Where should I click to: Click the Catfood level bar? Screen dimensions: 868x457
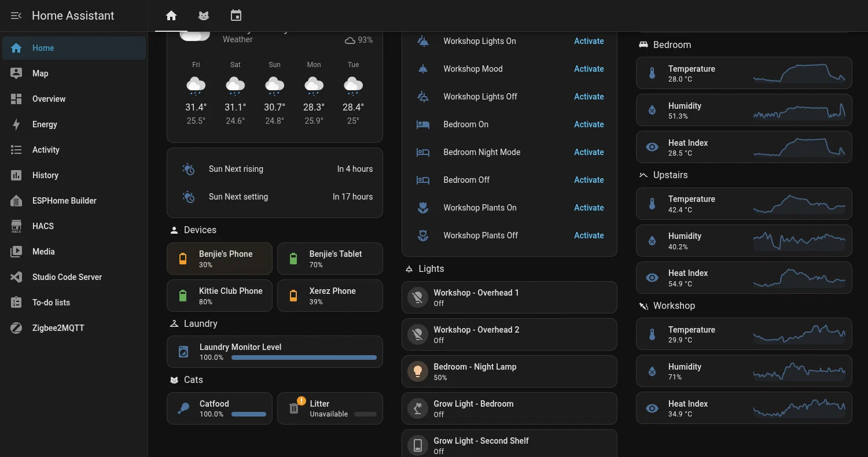(249, 414)
